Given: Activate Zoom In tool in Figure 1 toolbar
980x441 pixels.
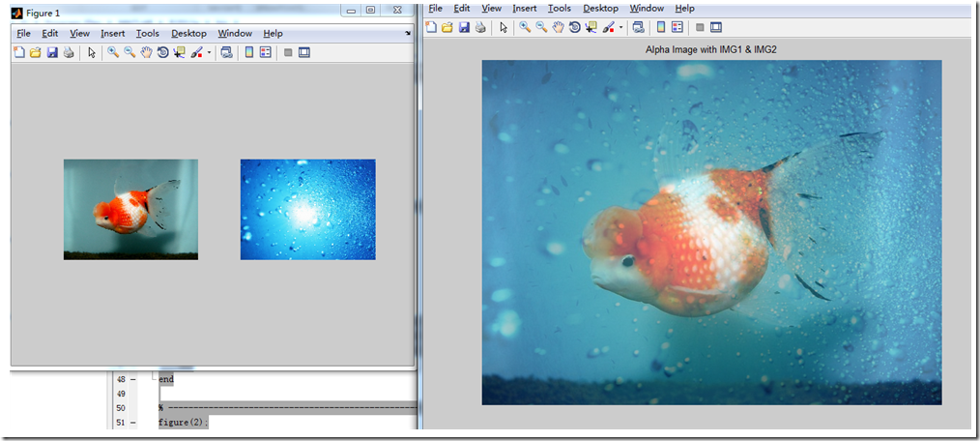Looking at the screenshot, I should click(x=113, y=52).
